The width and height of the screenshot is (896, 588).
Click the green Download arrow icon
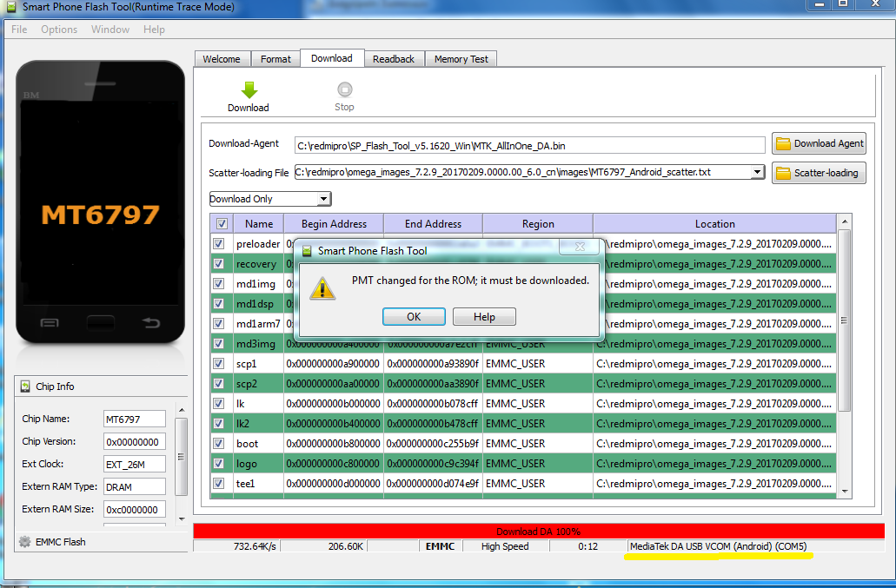[x=249, y=90]
